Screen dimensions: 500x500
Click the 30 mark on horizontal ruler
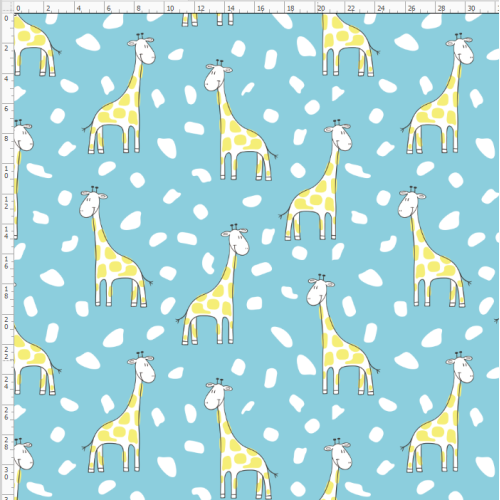pyautogui.click(x=471, y=8)
